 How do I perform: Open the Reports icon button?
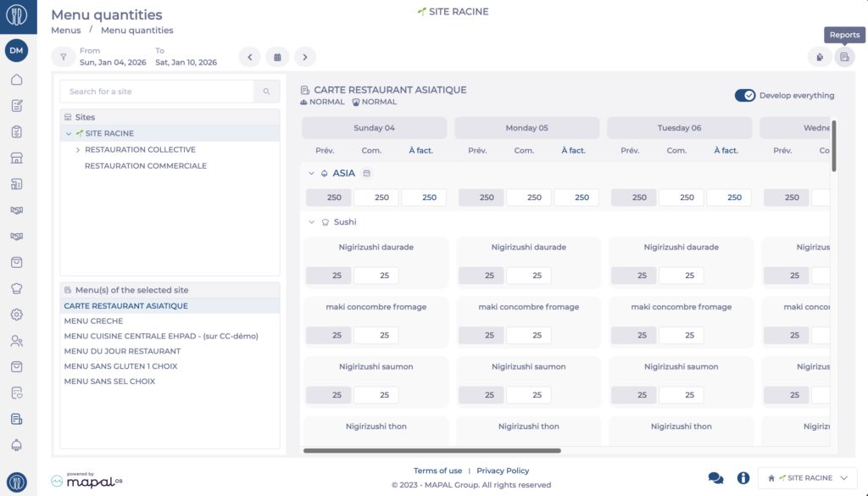pyautogui.click(x=844, y=57)
